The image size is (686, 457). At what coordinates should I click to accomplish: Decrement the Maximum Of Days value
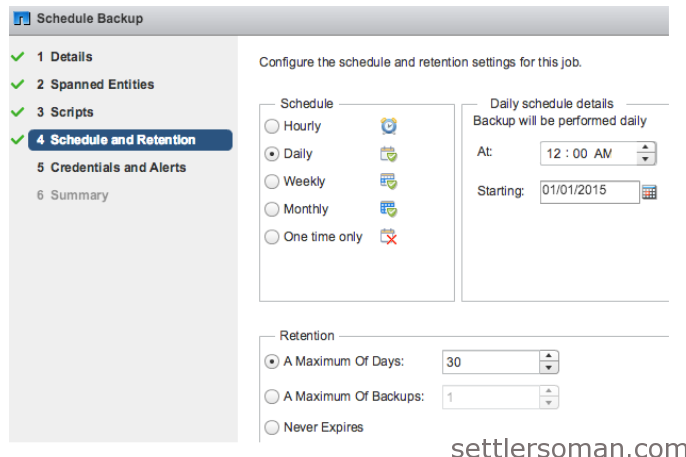pyautogui.click(x=549, y=368)
